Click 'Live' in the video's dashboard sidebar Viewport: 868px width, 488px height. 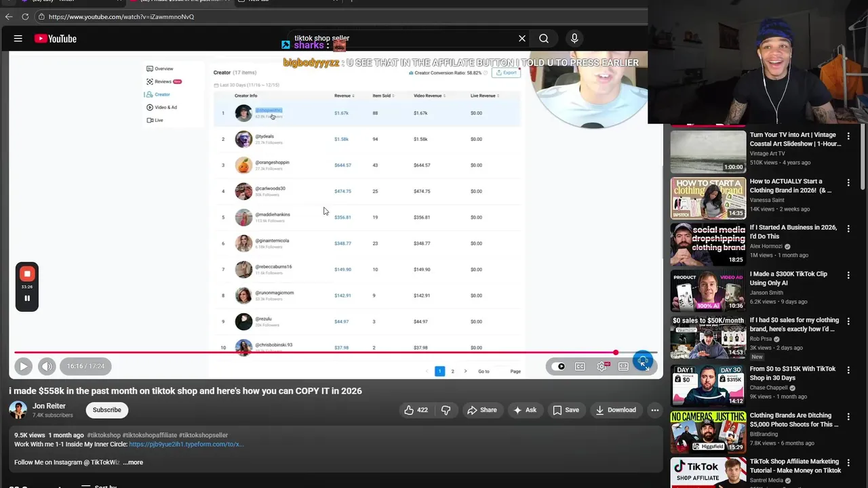pyautogui.click(x=155, y=120)
